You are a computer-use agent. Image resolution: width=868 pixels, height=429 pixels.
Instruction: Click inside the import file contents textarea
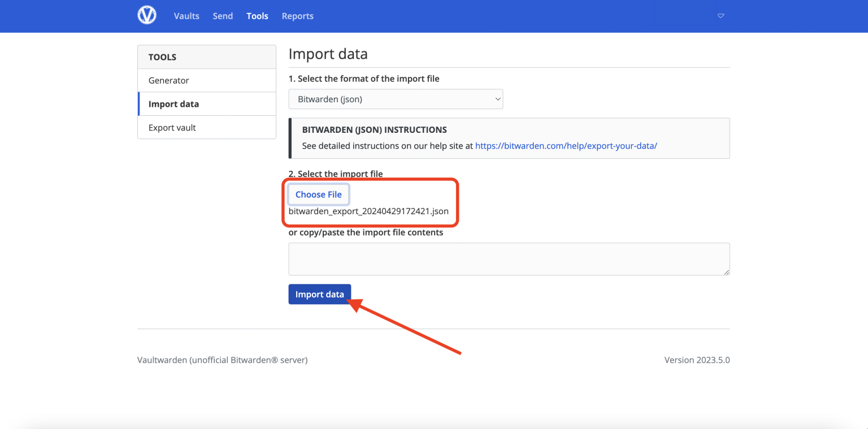(509, 259)
